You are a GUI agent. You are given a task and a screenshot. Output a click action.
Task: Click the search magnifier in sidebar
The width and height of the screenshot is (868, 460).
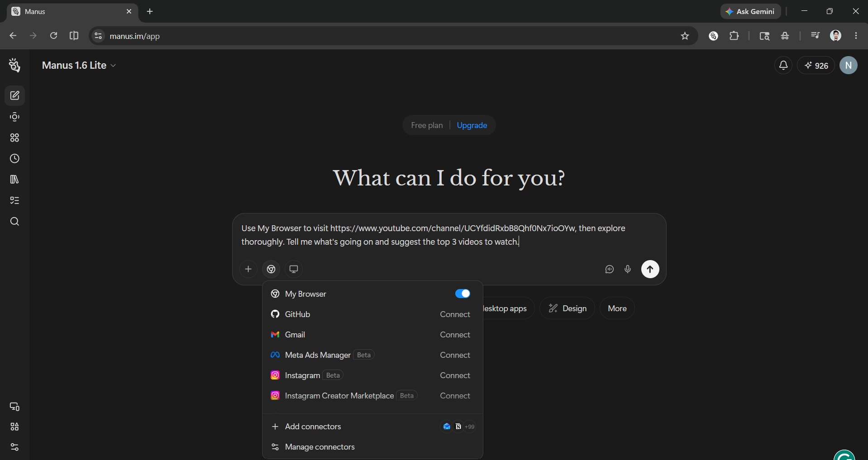[14, 221]
